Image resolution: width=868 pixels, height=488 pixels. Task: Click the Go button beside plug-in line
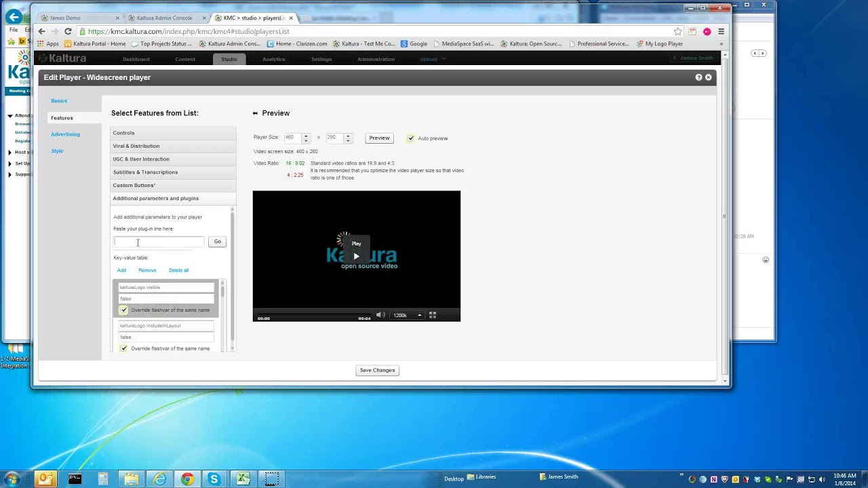point(217,241)
